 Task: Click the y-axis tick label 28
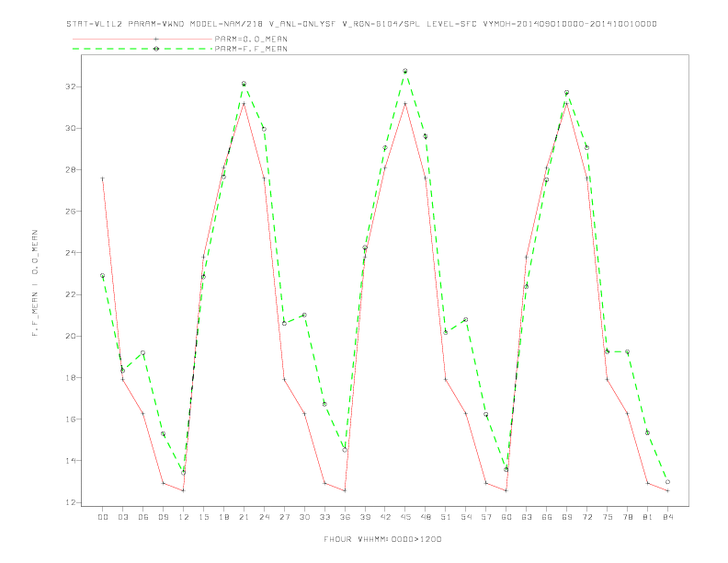pyautogui.click(x=70, y=170)
